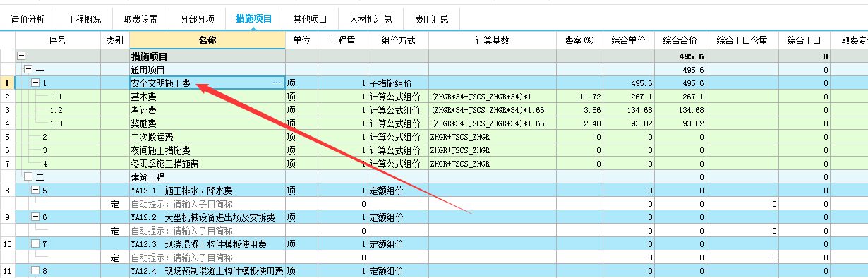Click the 费率(%) column header
868x278 pixels.
(579, 40)
